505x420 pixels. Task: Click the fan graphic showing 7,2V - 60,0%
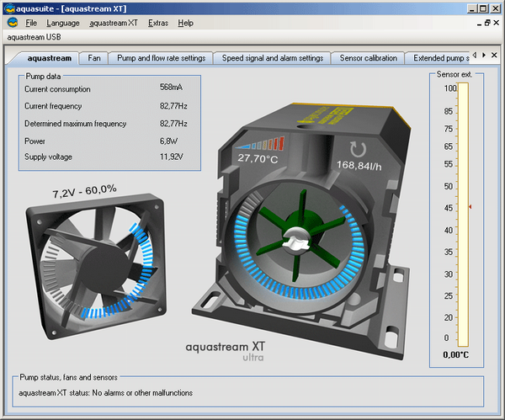pyautogui.click(x=96, y=266)
